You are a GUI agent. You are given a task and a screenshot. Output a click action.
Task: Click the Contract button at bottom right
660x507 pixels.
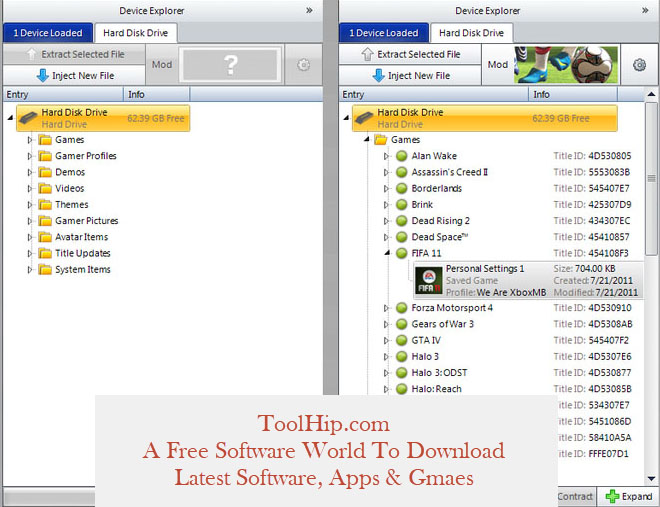(575, 496)
